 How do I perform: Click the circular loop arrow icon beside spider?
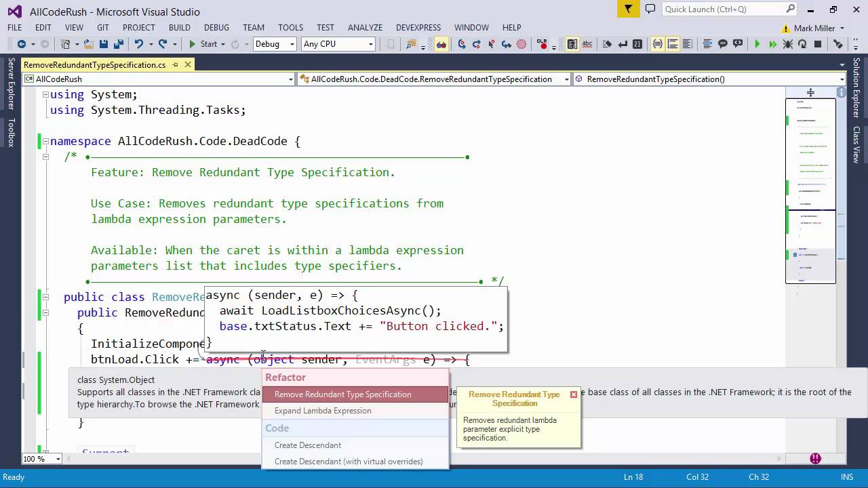pyautogui.click(x=802, y=44)
